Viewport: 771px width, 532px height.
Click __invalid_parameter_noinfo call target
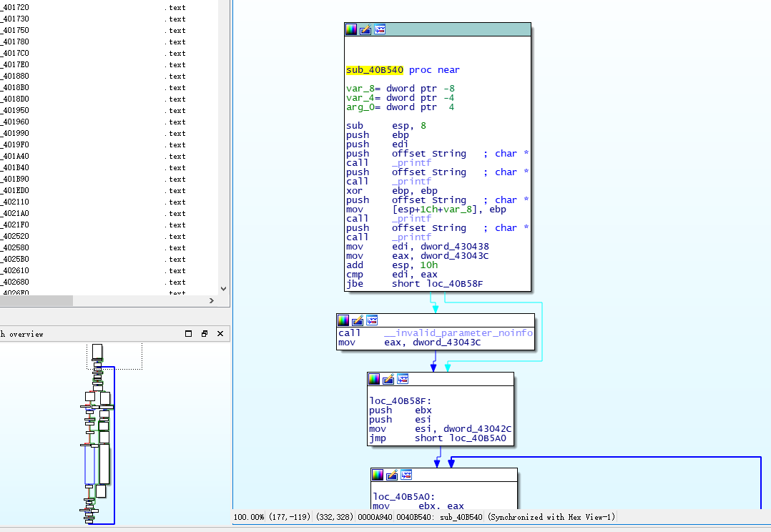point(458,333)
